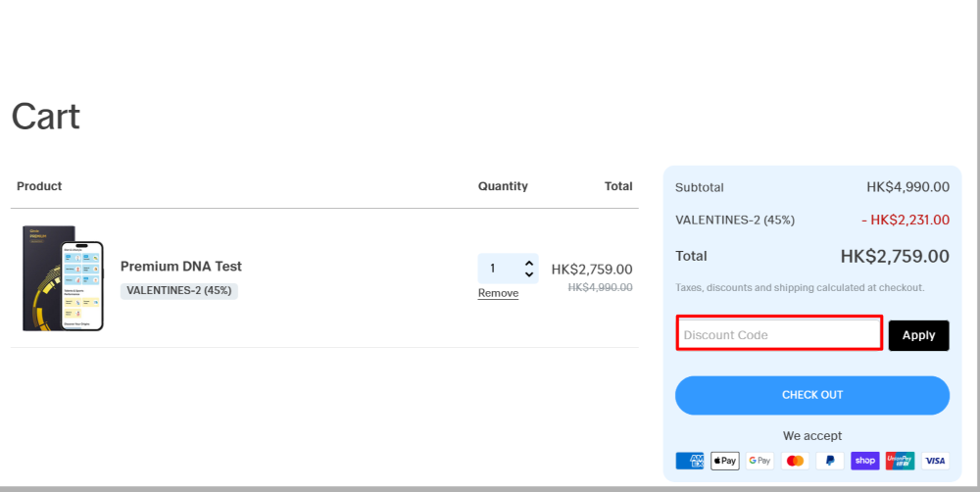Apply the discount code
This screenshot has width=980, height=492.
tap(919, 336)
